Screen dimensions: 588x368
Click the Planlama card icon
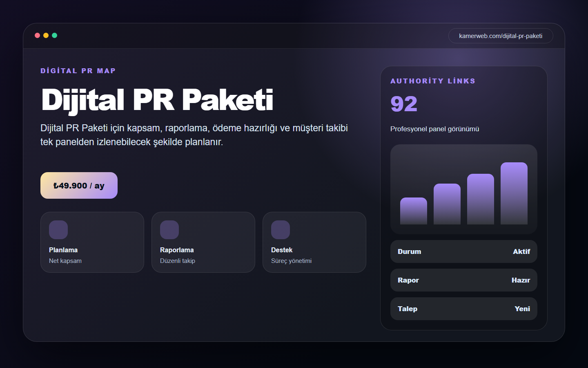pyautogui.click(x=58, y=230)
